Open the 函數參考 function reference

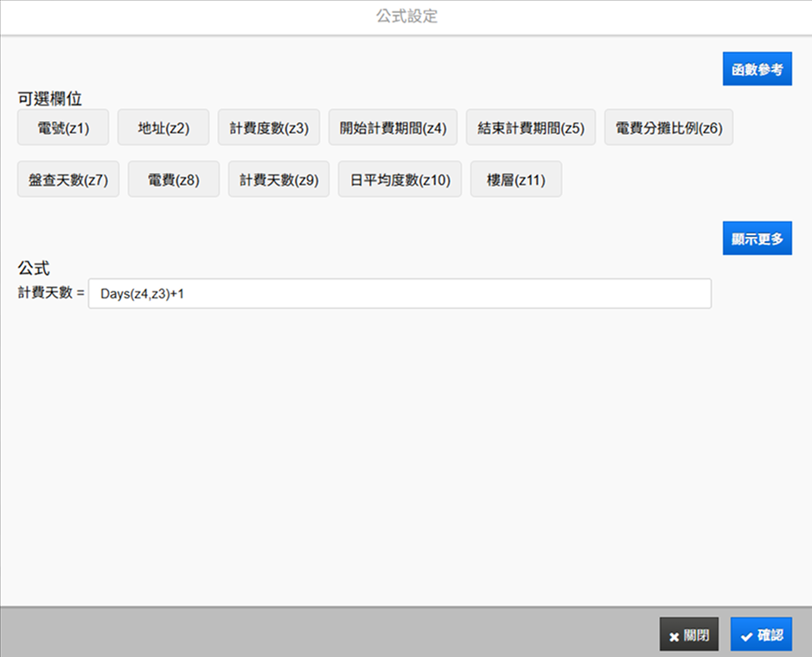click(757, 70)
